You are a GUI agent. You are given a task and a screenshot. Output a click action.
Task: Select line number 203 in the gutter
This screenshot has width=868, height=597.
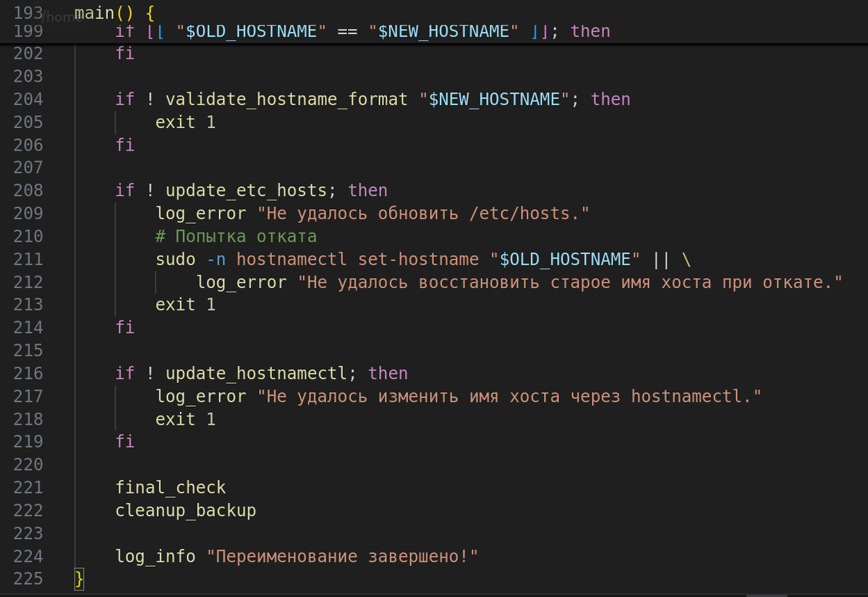(29, 76)
